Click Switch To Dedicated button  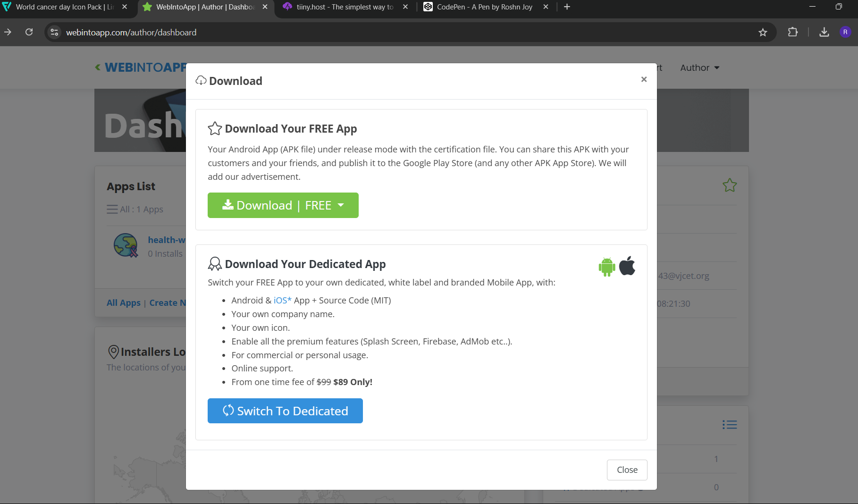coord(285,411)
